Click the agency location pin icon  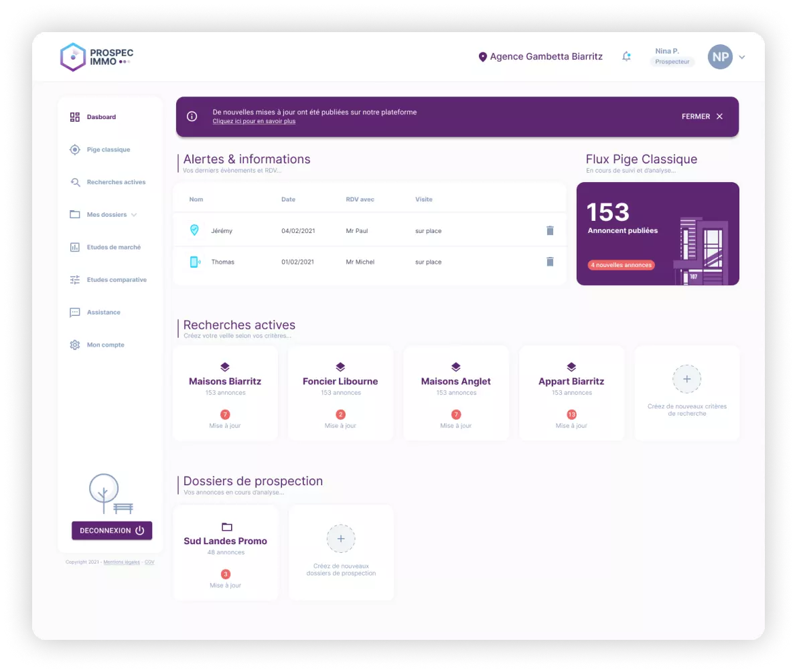pyautogui.click(x=482, y=57)
